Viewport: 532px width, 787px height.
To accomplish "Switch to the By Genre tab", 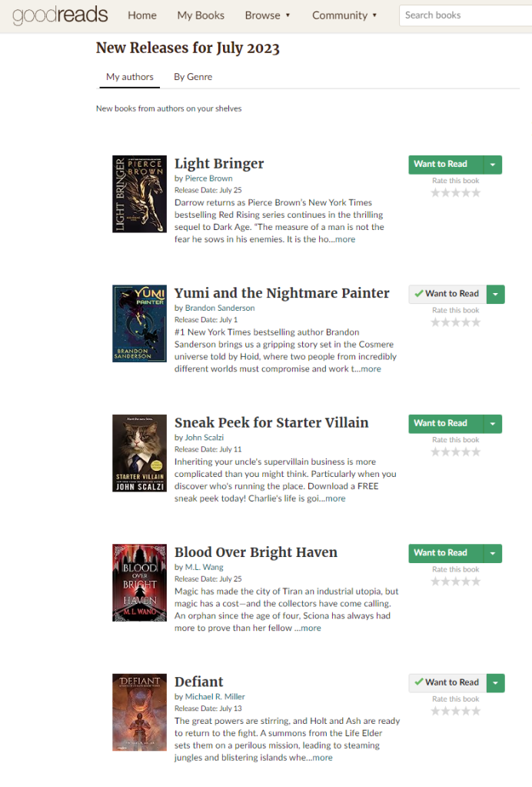I will pyautogui.click(x=193, y=77).
